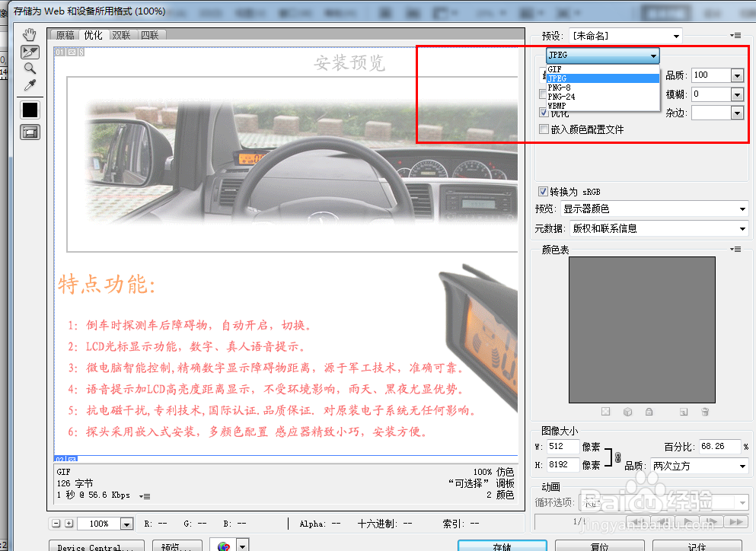Image resolution: width=756 pixels, height=551 pixels.
Task: Click the 模糊 value field 0
Action: [x=711, y=94]
